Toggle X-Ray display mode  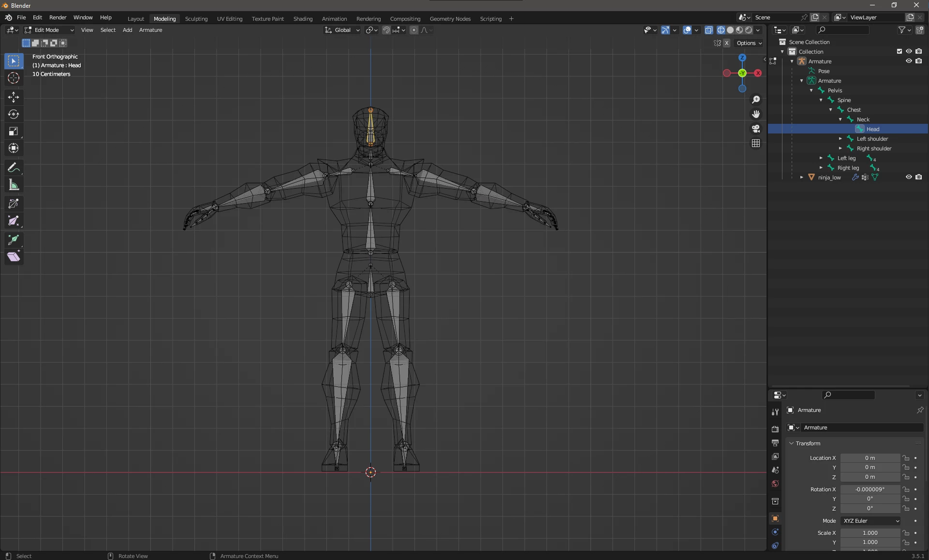(708, 30)
